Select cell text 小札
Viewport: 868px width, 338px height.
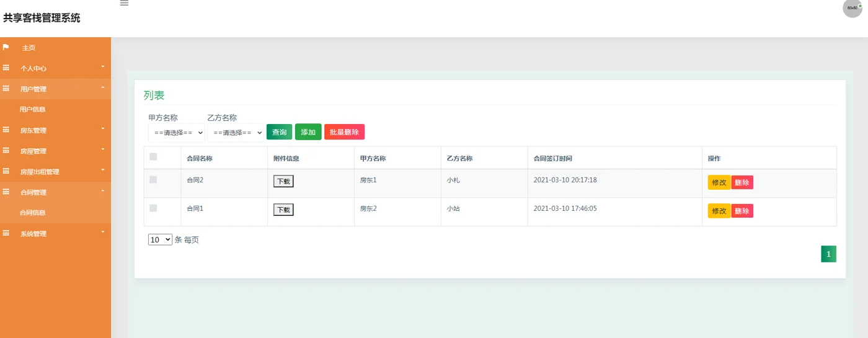click(x=453, y=180)
